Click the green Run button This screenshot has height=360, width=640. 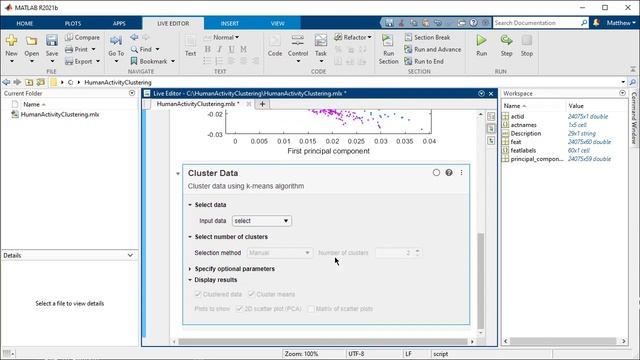482,40
